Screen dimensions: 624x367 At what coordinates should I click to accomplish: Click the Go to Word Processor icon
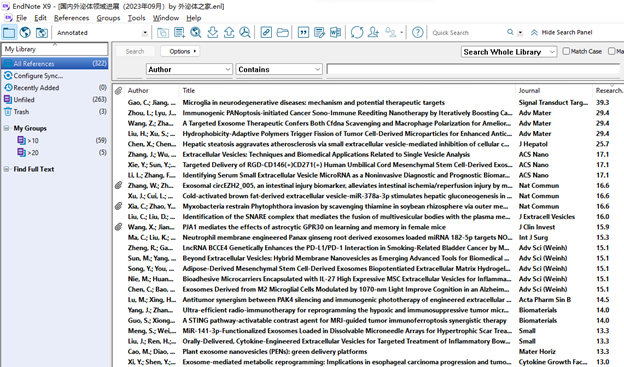335,32
